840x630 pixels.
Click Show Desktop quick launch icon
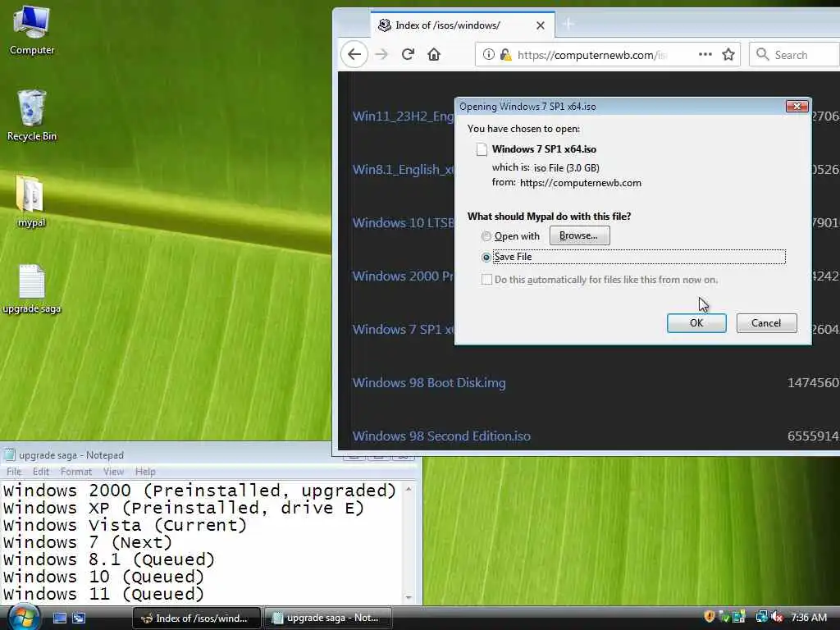[59, 618]
